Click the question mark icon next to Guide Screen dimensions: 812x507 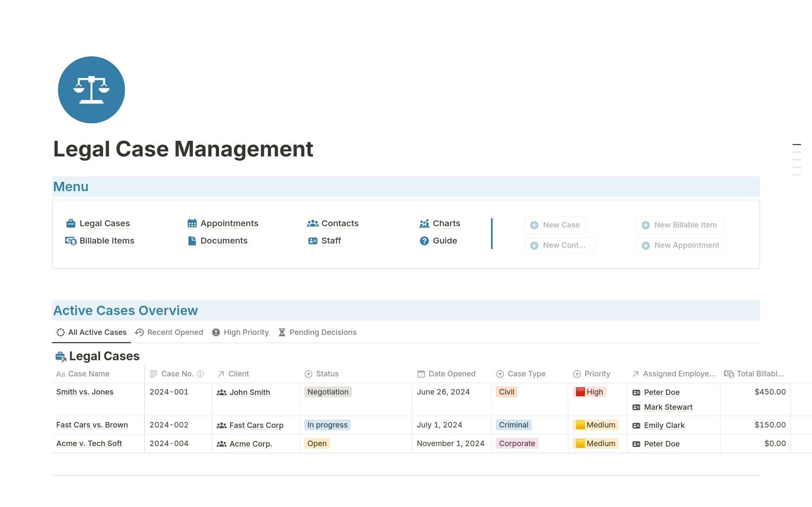tap(424, 241)
